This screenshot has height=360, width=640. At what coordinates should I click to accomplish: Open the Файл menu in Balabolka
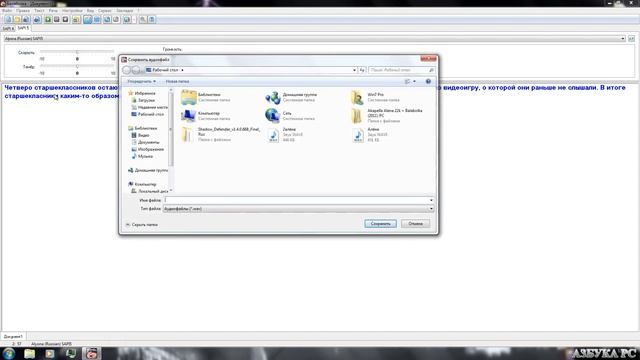tap(7, 11)
